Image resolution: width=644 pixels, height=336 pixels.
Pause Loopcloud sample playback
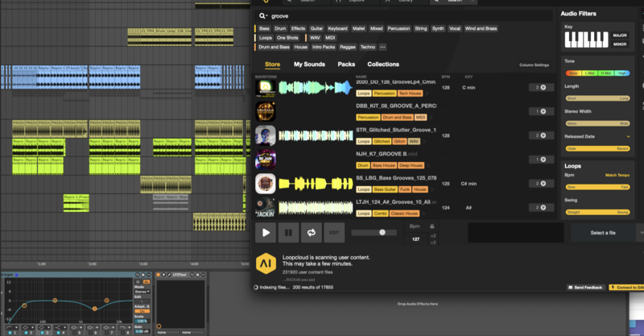[288, 233]
